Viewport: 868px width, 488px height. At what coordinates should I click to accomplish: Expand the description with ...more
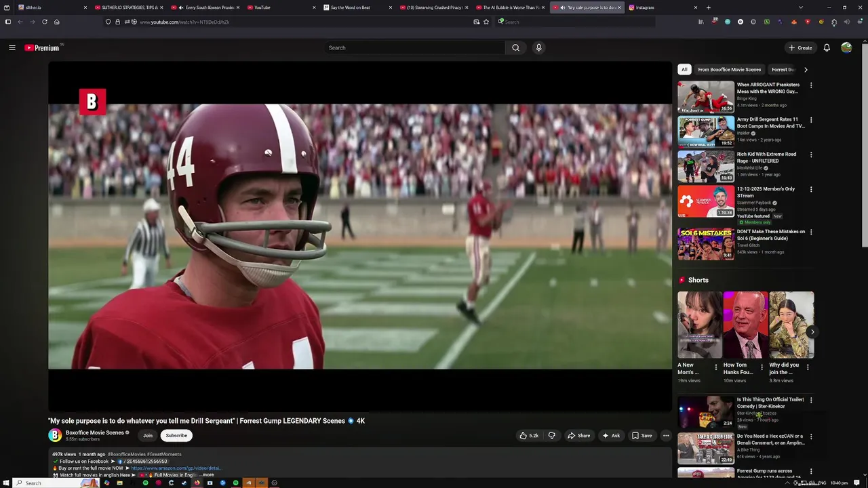coord(207,475)
